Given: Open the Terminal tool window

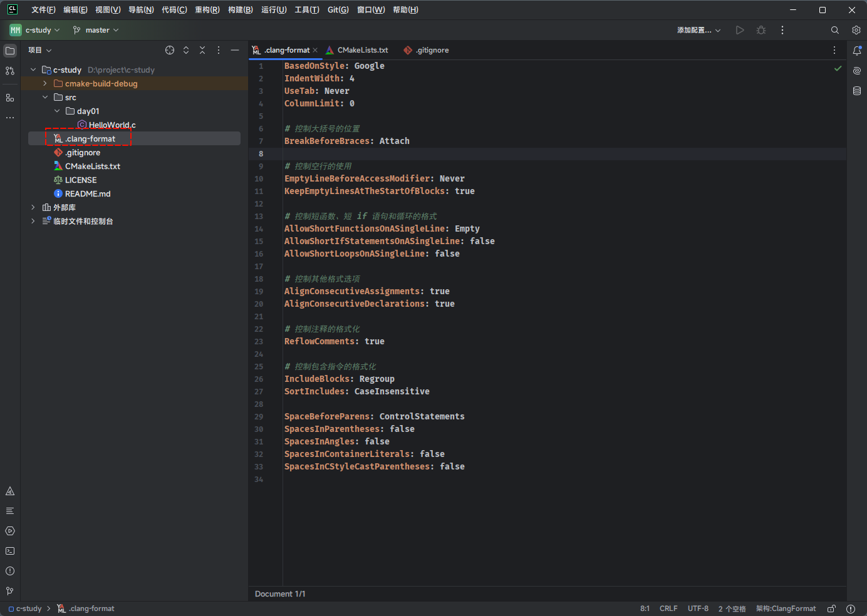Looking at the screenshot, I should click(x=10, y=551).
